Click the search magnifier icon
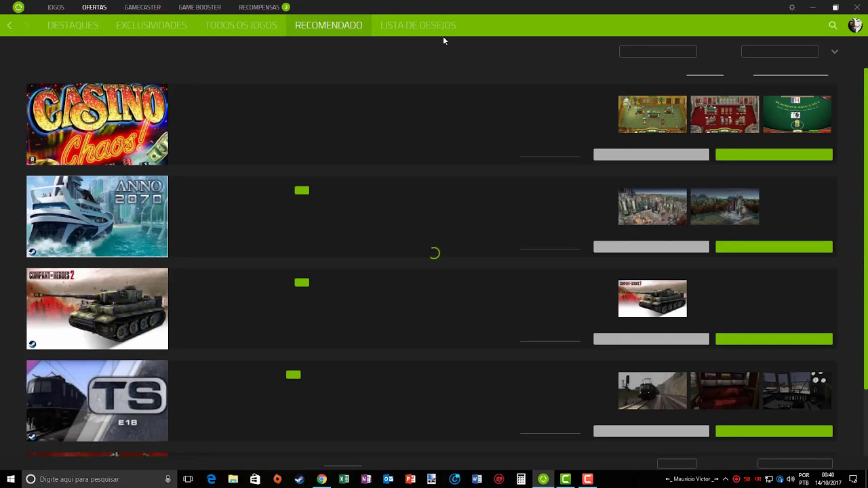This screenshot has width=868, height=488. click(x=833, y=25)
